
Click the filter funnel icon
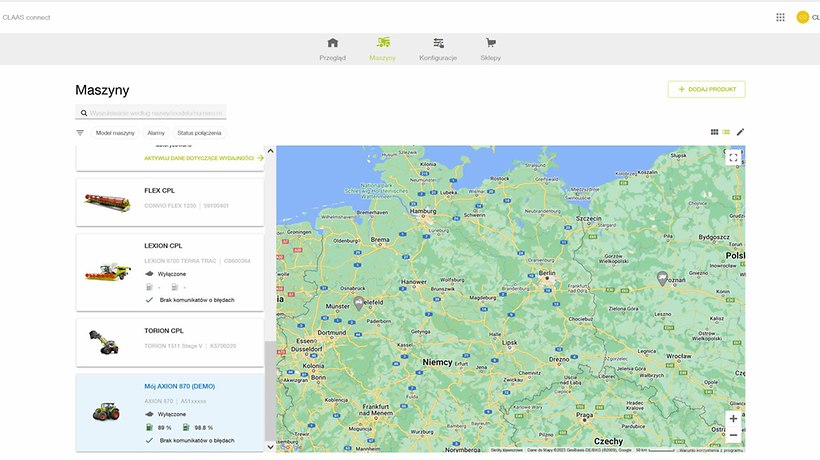pos(80,133)
